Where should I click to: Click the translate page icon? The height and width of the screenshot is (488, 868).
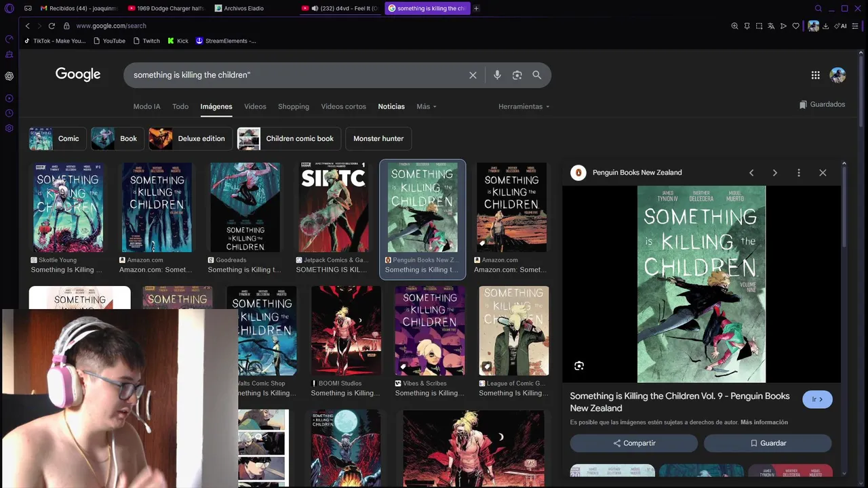pyautogui.click(x=771, y=26)
